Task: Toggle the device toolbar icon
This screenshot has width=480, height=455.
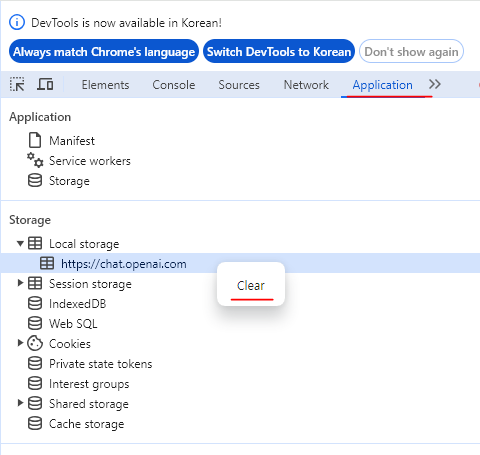Action: 45,84
